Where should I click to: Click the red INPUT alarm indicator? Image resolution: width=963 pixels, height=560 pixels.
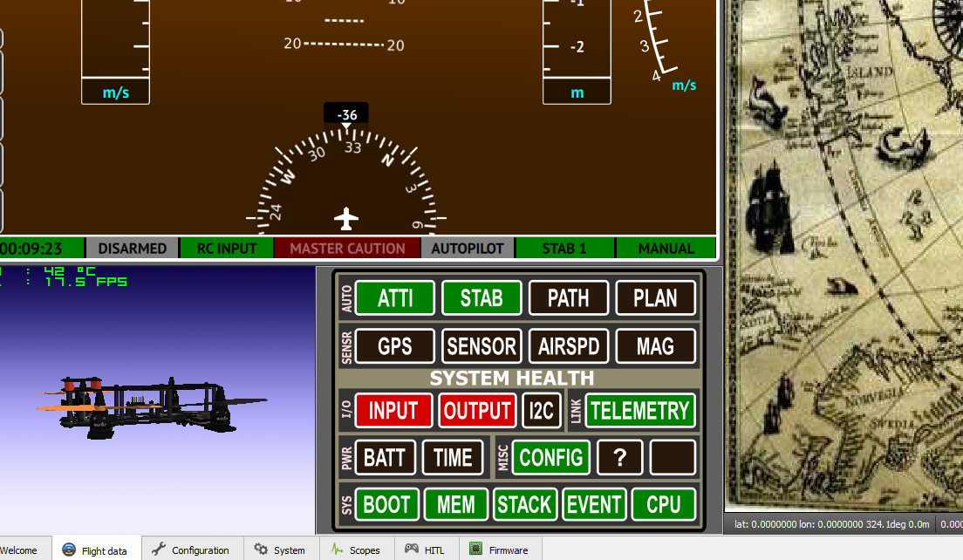393,410
